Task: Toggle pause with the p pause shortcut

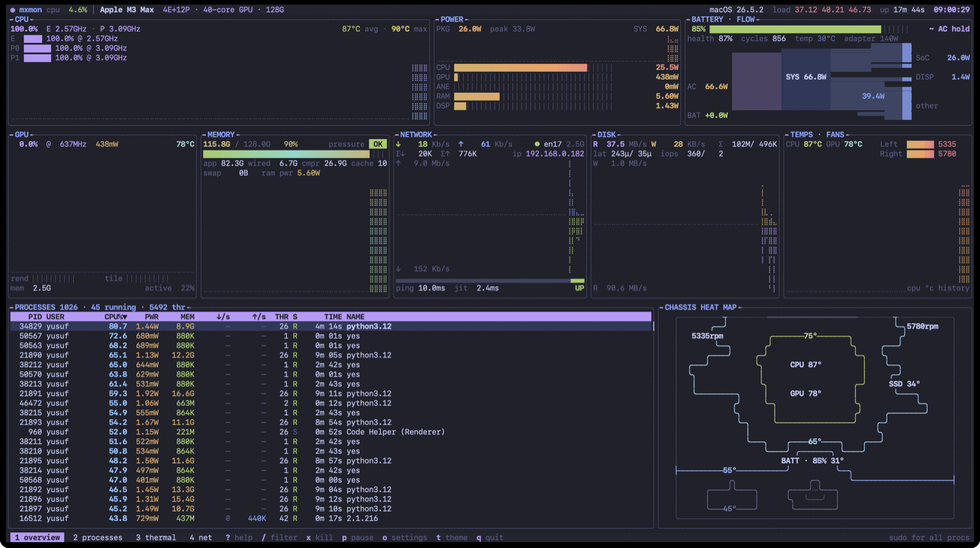Action: (357, 538)
